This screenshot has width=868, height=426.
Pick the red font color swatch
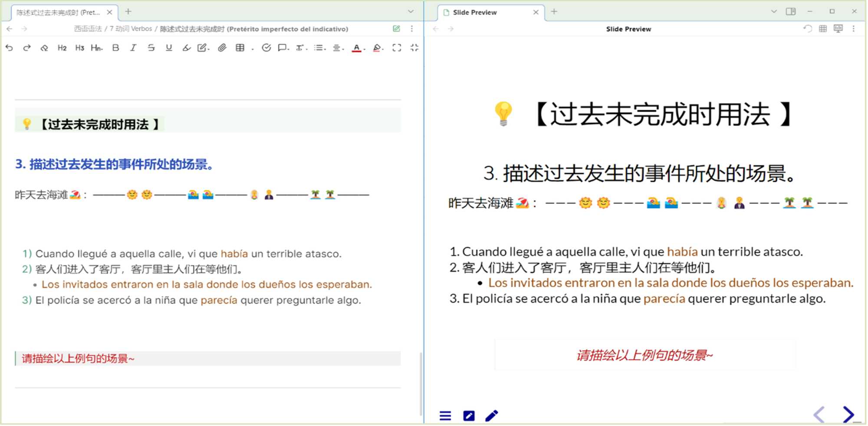click(x=356, y=48)
